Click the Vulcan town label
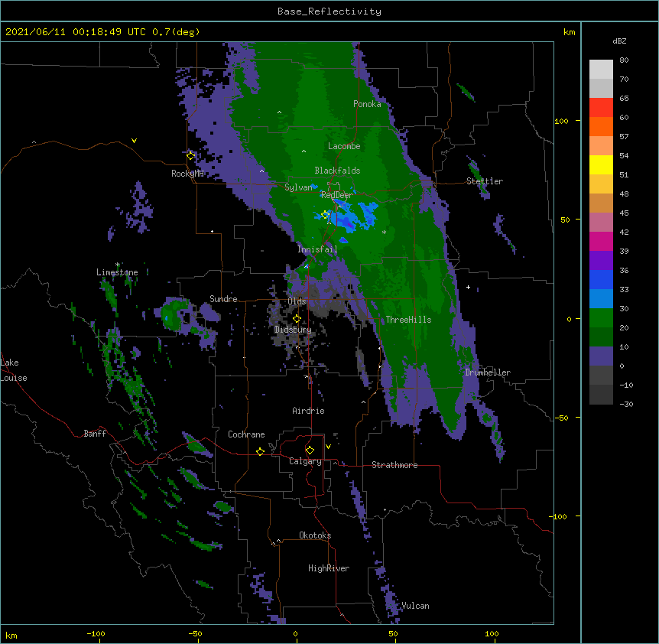Viewport: 659px width, 644px height. pos(415,606)
